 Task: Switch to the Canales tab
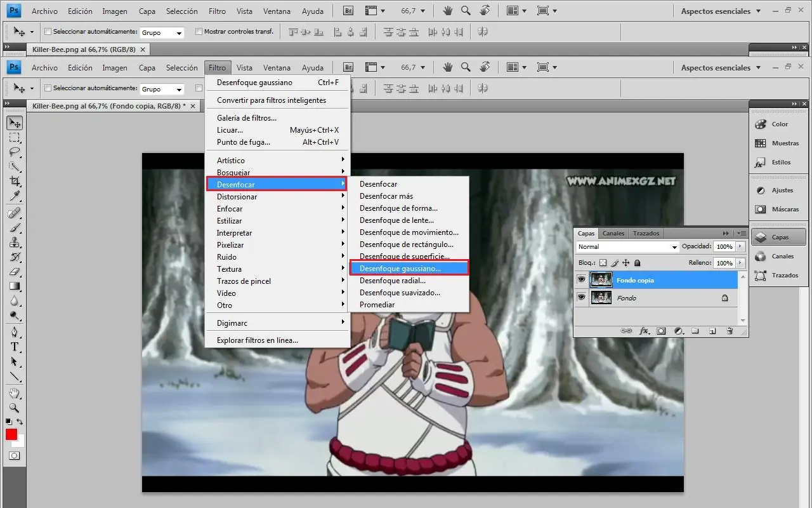(x=613, y=233)
